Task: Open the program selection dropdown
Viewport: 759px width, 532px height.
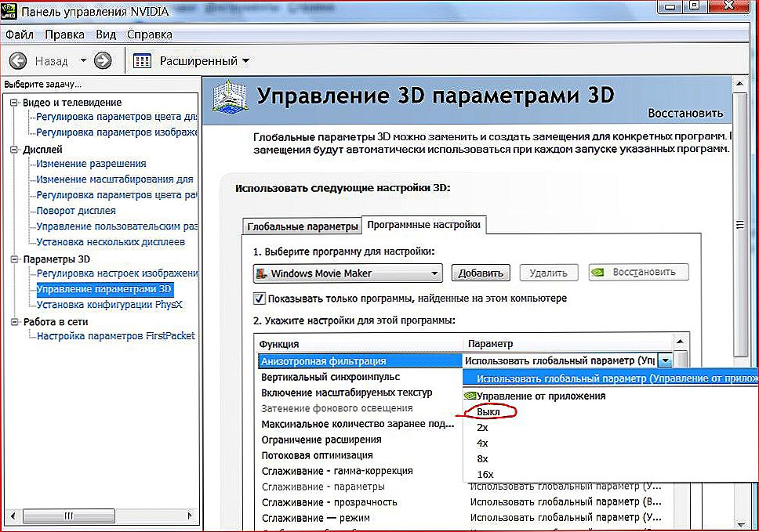Action: tap(347, 273)
